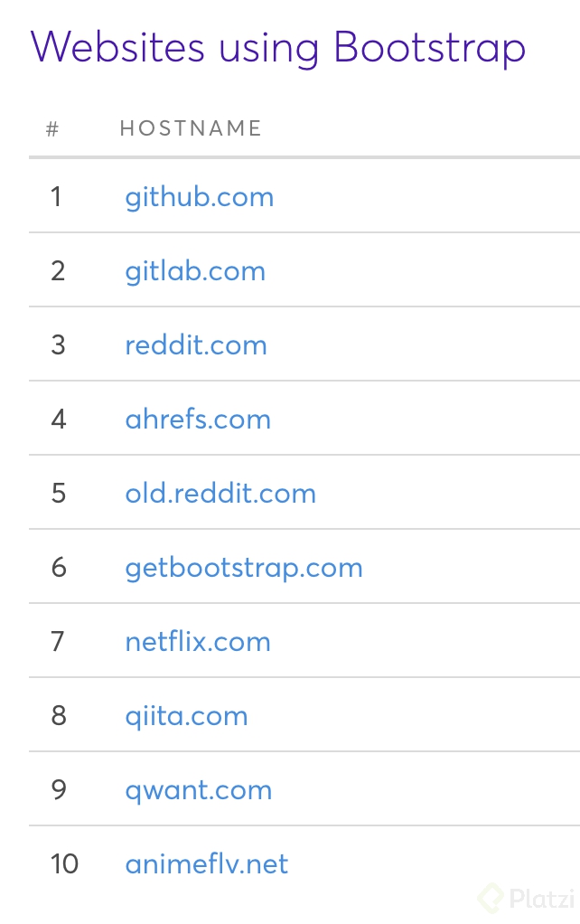Click the 'Websites using Bootstrap' heading

(x=278, y=47)
